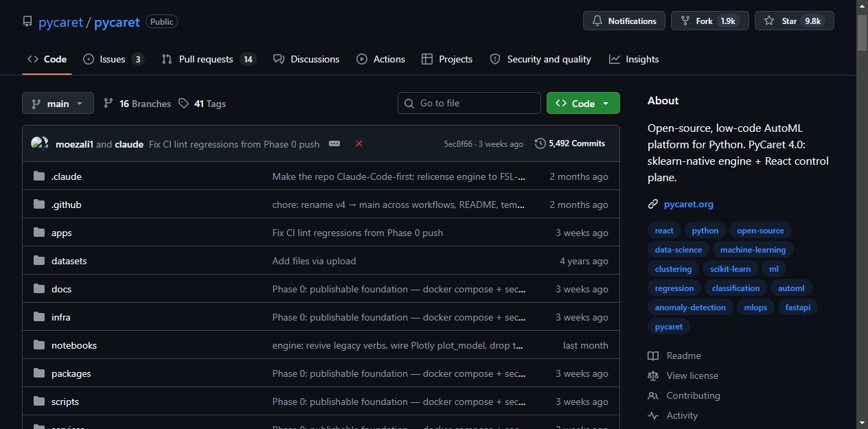
Task: Open the scripts folder
Action: [x=65, y=402]
